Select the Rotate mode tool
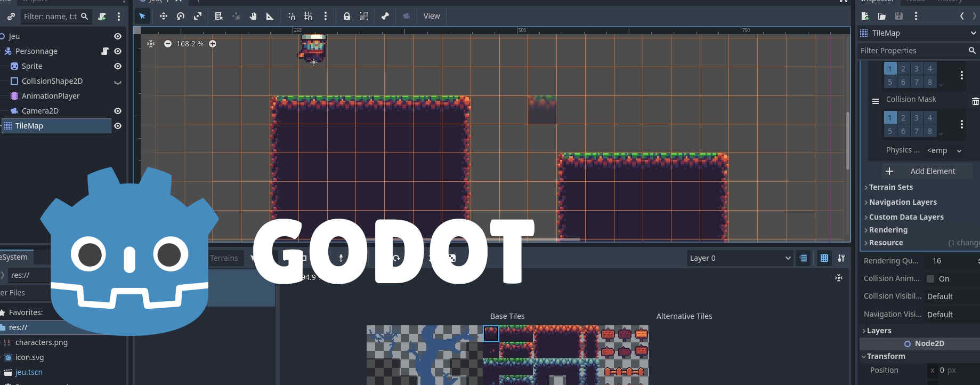980x385 pixels. [181, 16]
